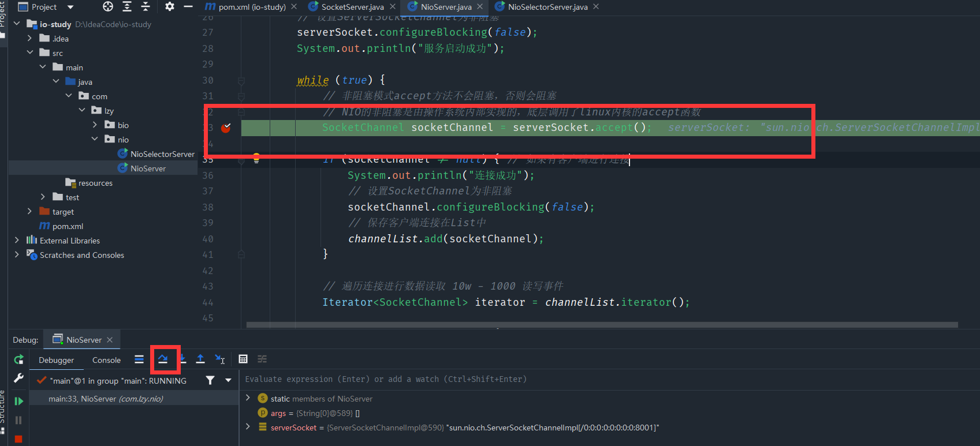Expand the test folder
Image resolution: width=980 pixels, height=446 pixels.
43,197
